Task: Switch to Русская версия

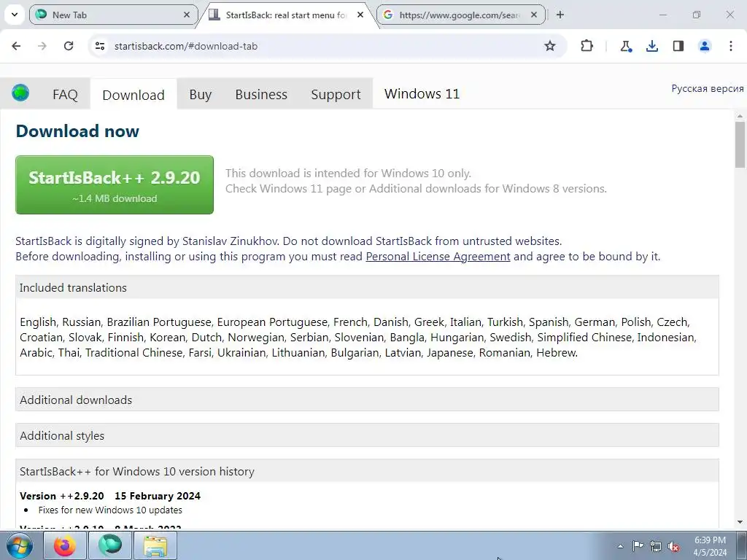Action: coord(708,88)
